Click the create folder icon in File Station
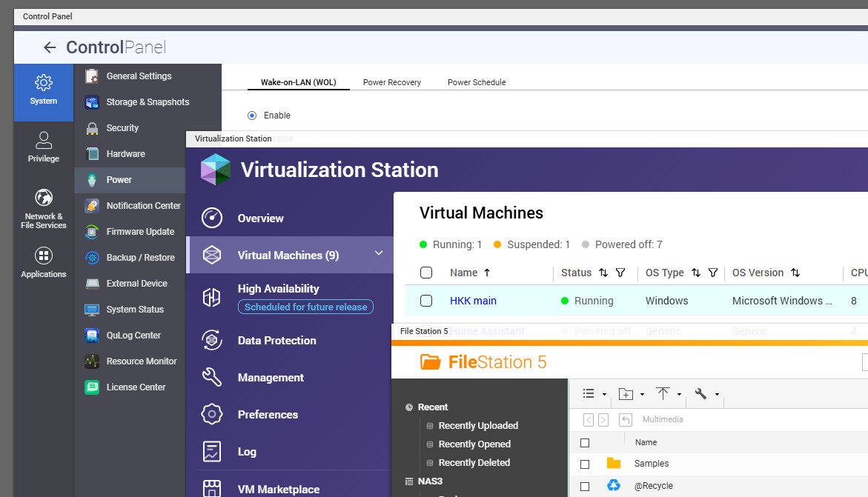Image resolution: width=868 pixels, height=497 pixels. coord(626,394)
